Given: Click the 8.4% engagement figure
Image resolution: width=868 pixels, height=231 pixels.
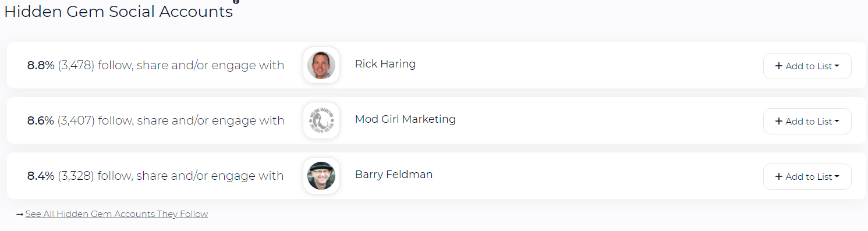Looking at the screenshot, I should 41,176.
